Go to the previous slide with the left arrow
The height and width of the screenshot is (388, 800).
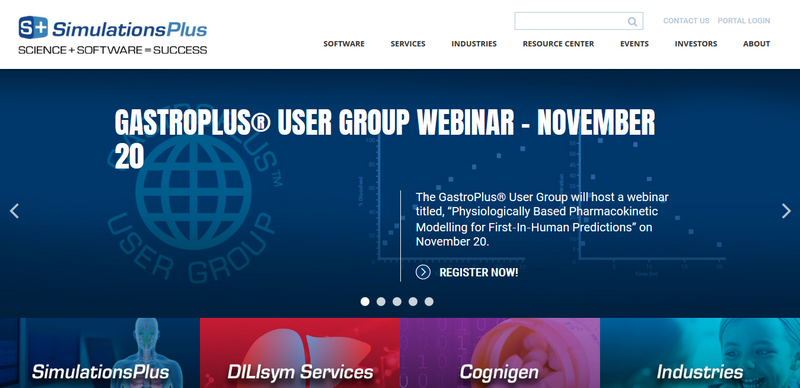[x=14, y=211]
